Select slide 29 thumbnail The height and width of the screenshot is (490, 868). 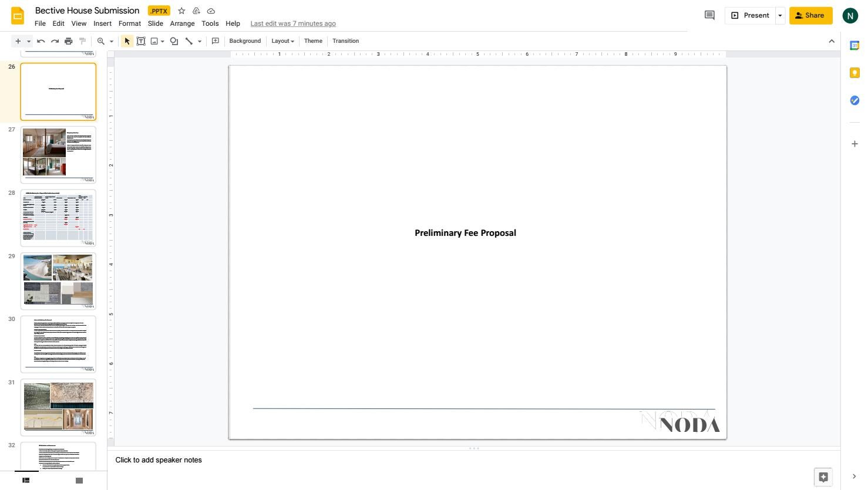(58, 281)
